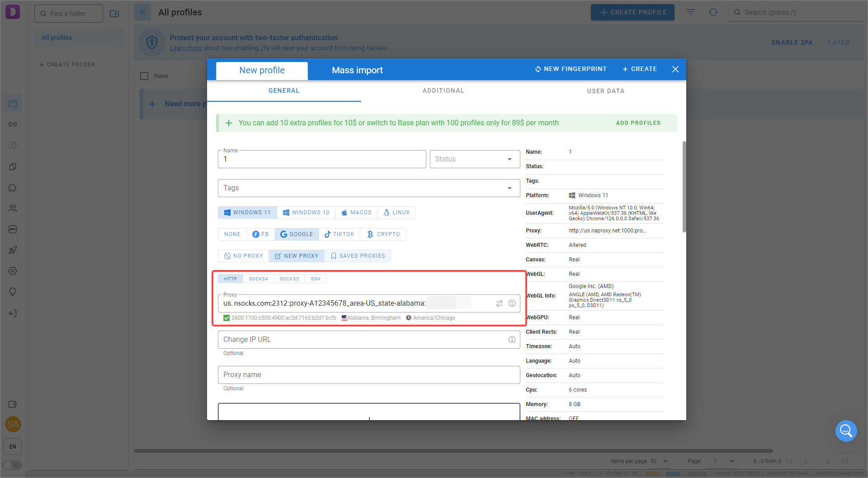Click the logout icon in sidebar
The height and width of the screenshot is (478, 868).
(x=13, y=313)
